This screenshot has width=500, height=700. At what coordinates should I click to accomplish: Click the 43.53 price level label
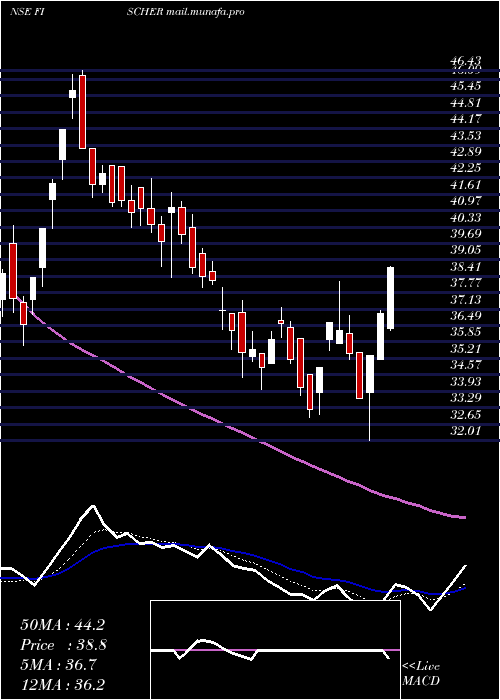pos(465,136)
